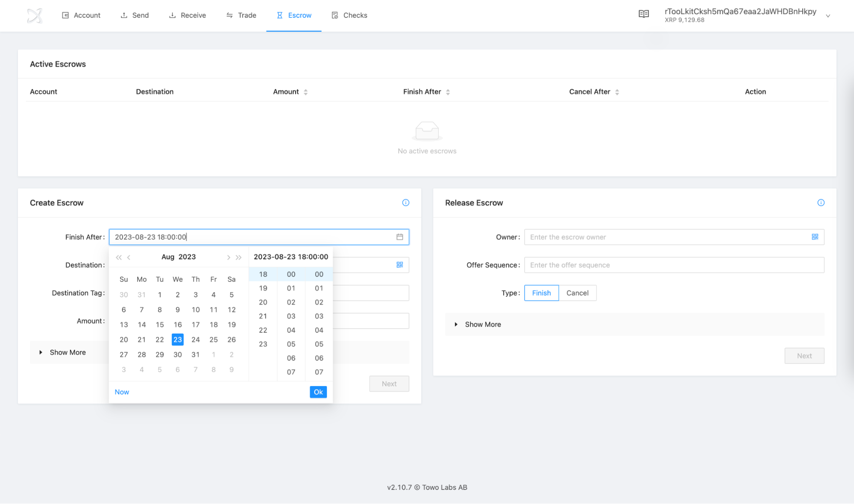Click the next month arrow in the calendar
The image size is (854, 504).
pos(229,257)
